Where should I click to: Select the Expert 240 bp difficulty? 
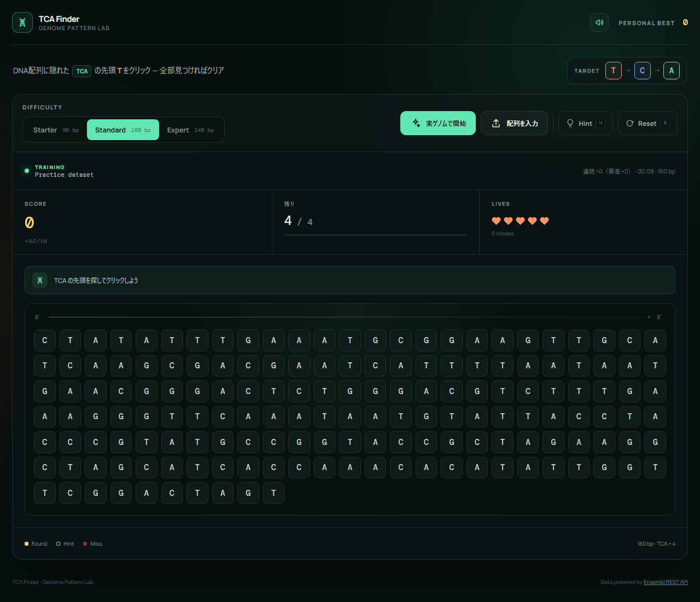[190, 130]
